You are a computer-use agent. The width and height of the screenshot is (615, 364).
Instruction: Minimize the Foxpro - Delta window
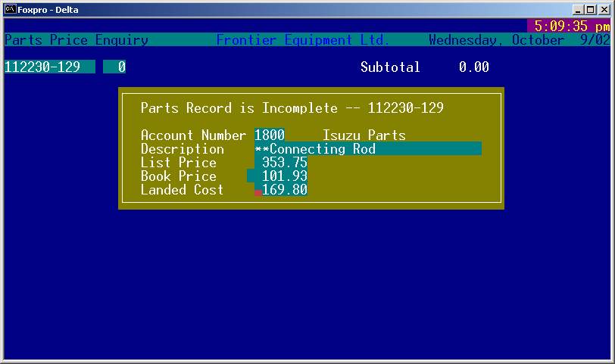pyautogui.click(x=578, y=10)
